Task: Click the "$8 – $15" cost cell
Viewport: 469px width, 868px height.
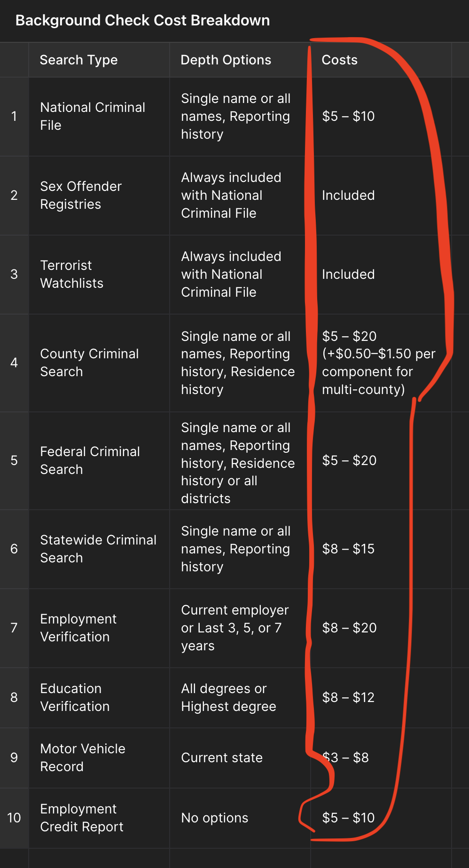Action: point(348,549)
